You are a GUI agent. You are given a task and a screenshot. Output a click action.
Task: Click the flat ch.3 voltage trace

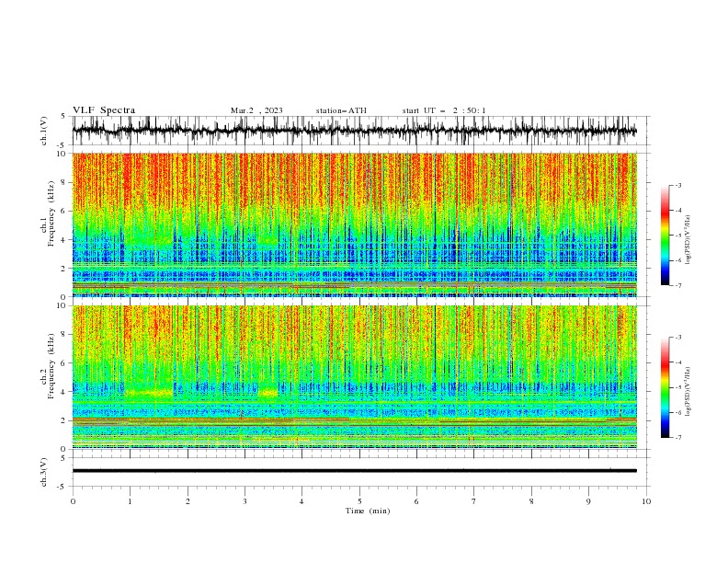click(x=354, y=471)
